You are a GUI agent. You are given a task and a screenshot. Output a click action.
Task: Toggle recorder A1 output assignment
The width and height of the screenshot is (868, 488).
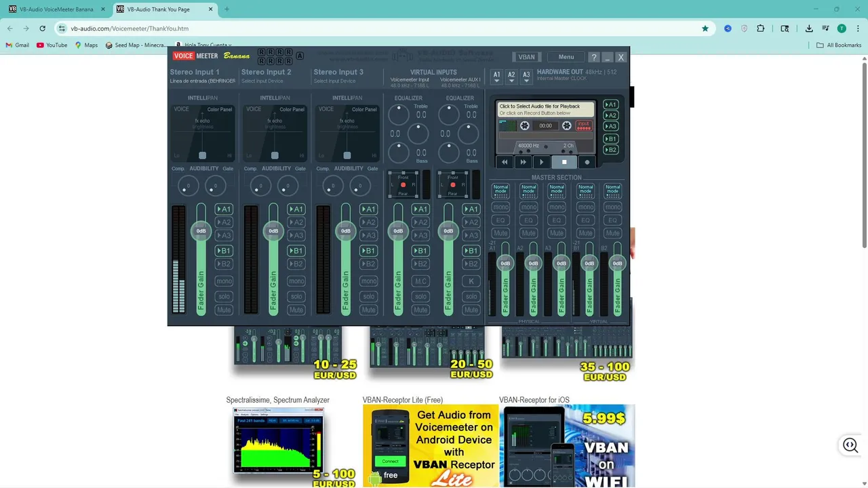tap(611, 105)
